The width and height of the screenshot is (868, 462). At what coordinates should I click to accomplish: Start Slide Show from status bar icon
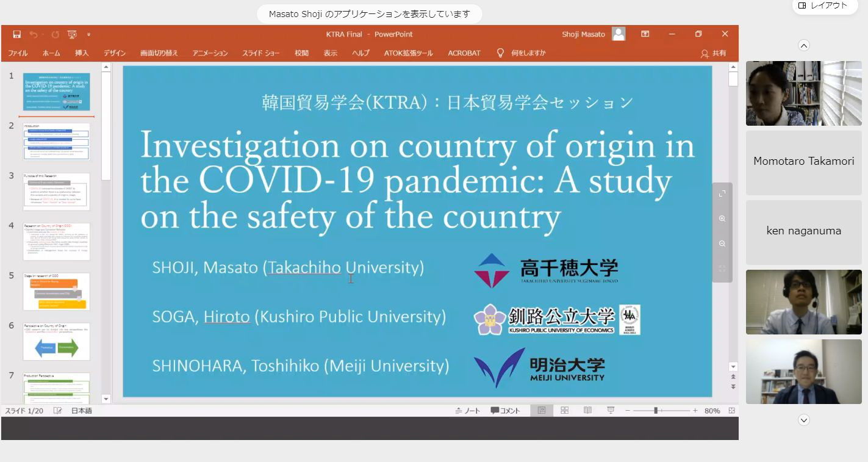tap(611, 411)
